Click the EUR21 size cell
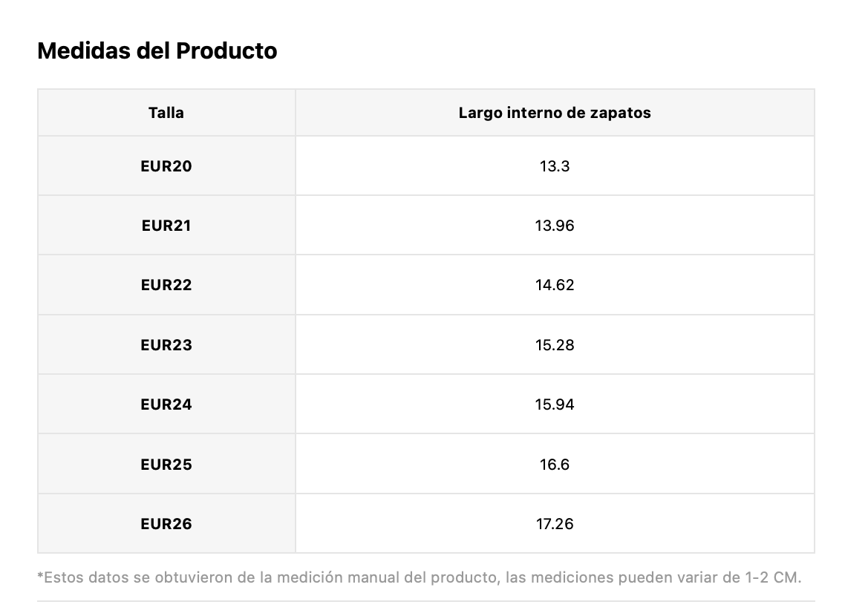This screenshot has width=845, height=616. 166,225
